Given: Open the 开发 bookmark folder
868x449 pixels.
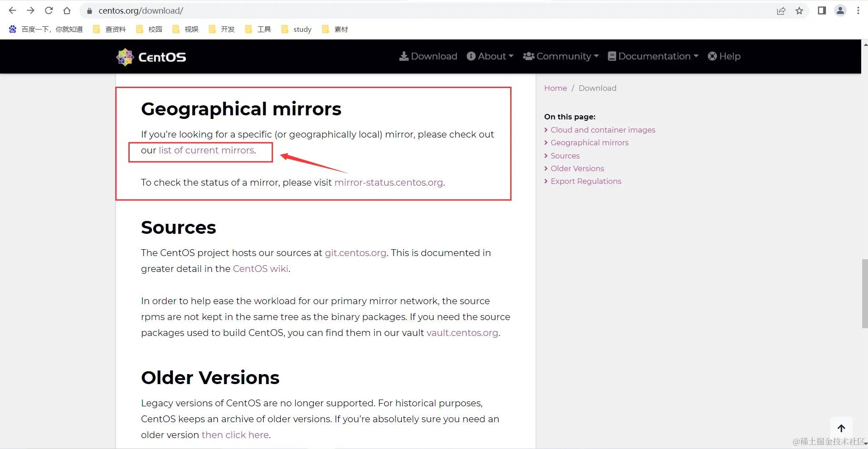Looking at the screenshot, I should [x=222, y=30].
